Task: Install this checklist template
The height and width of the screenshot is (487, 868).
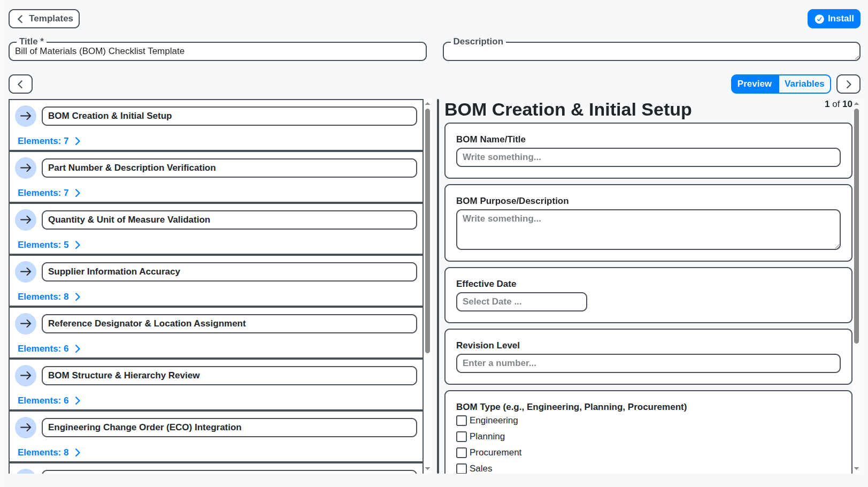Action: point(834,18)
